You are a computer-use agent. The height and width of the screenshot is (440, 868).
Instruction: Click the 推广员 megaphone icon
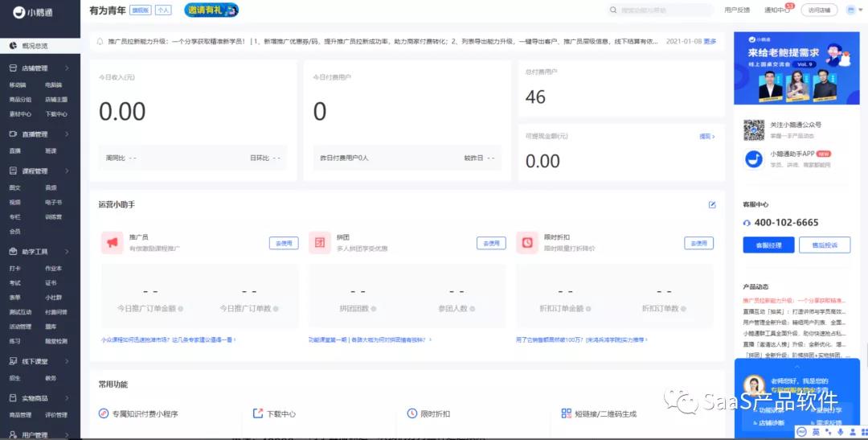(112, 242)
